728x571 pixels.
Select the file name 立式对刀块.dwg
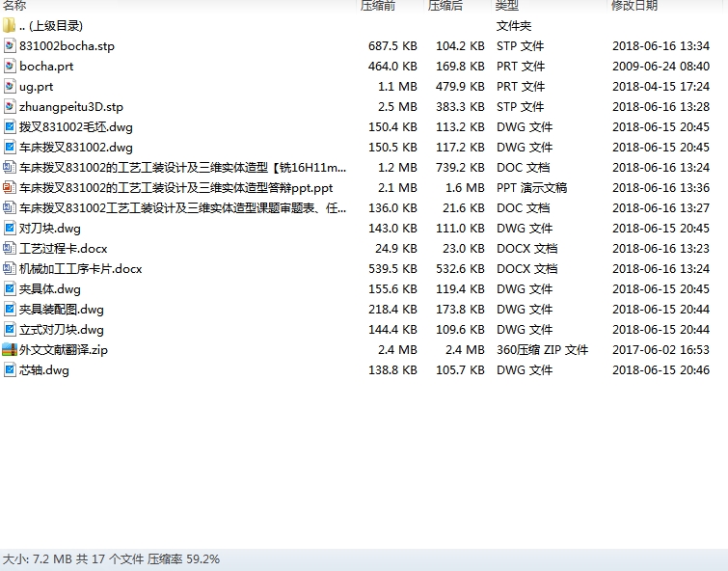62,330
